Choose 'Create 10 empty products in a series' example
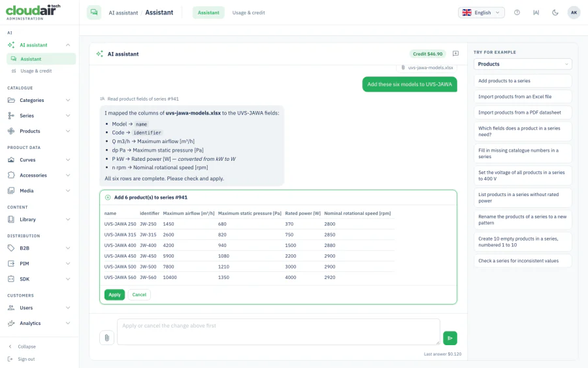The image size is (588, 368). (x=523, y=242)
